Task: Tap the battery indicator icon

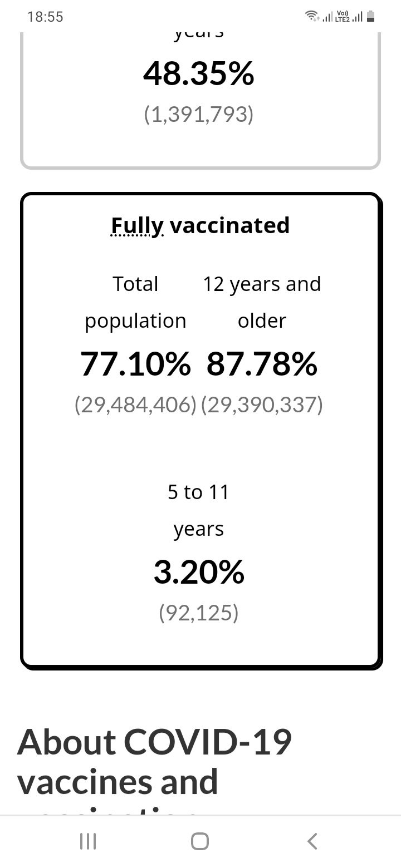Action: (370, 17)
